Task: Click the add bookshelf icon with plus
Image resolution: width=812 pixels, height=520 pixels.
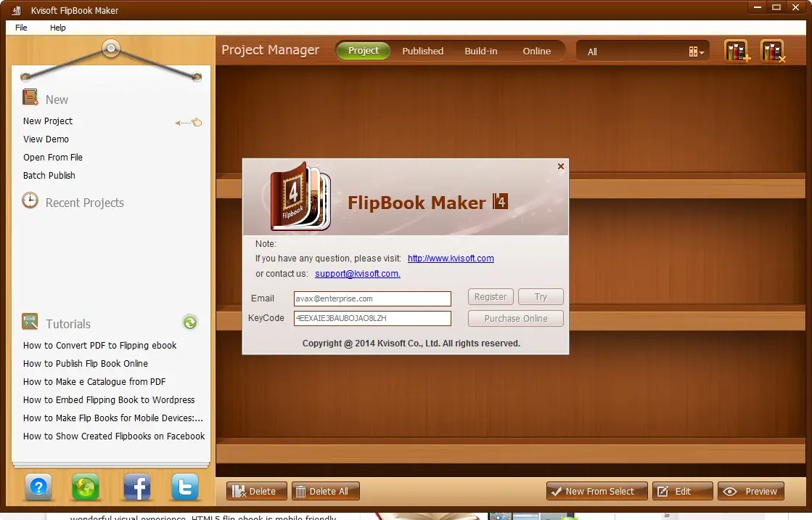Action: pyautogui.click(x=737, y=51)
